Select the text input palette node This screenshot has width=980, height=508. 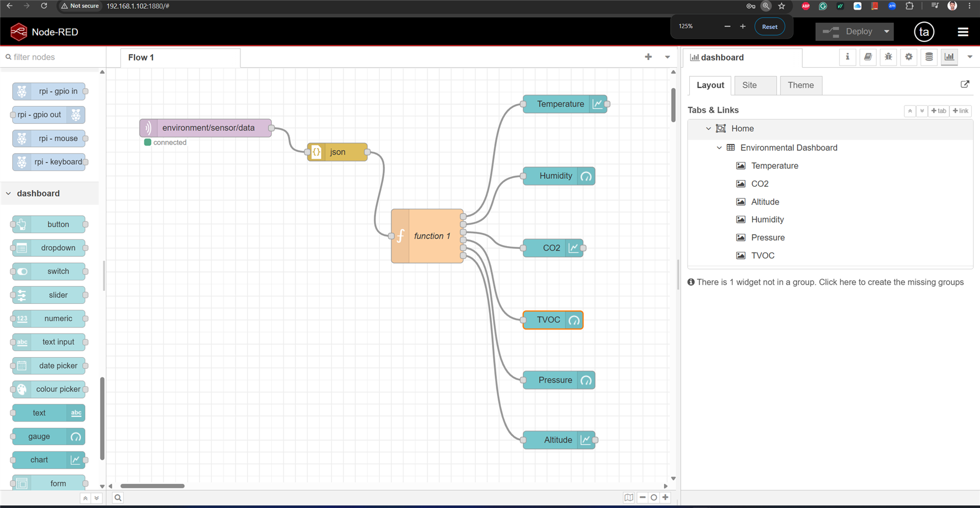click(49, 342)
